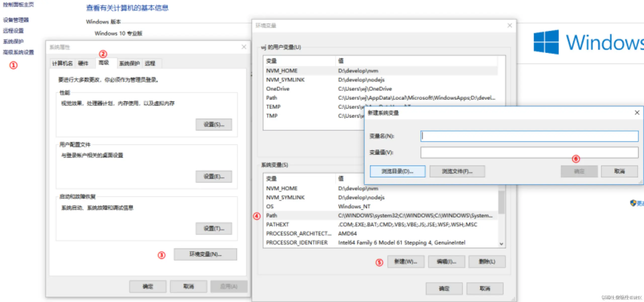Open 设备管理器 link in sidebar
This screenshot has width=644, height=302.
click(16, 20)
